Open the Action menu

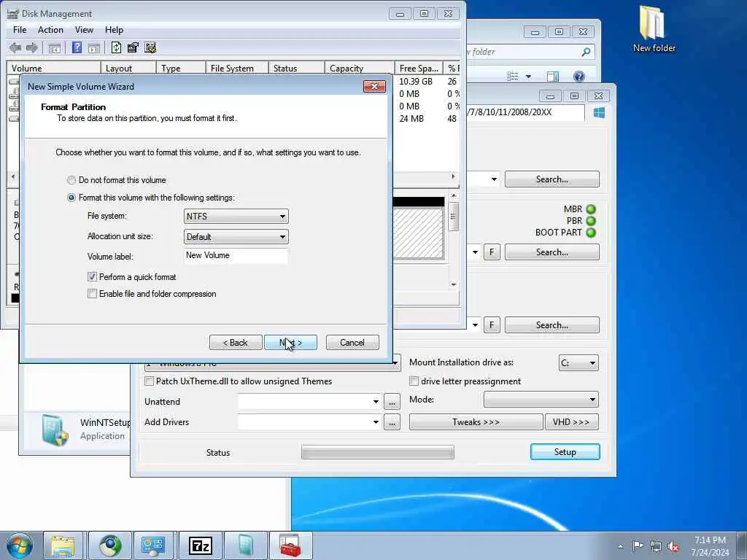pos(50,29)
